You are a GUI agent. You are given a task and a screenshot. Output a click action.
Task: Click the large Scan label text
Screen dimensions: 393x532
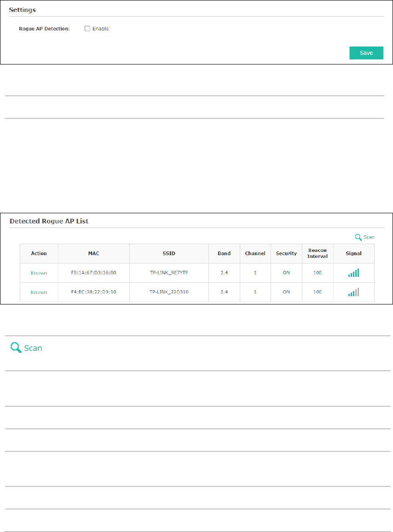(33, 348)
